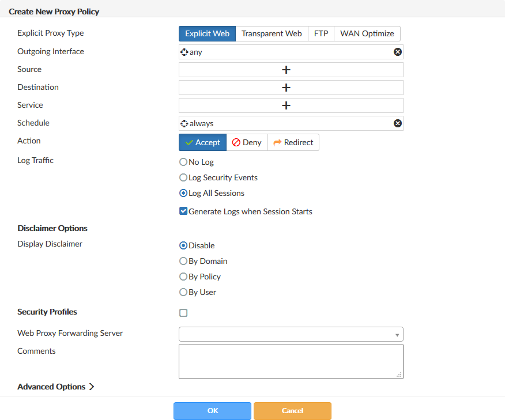Switch to Transparent Web proxy type

[272, 33]
